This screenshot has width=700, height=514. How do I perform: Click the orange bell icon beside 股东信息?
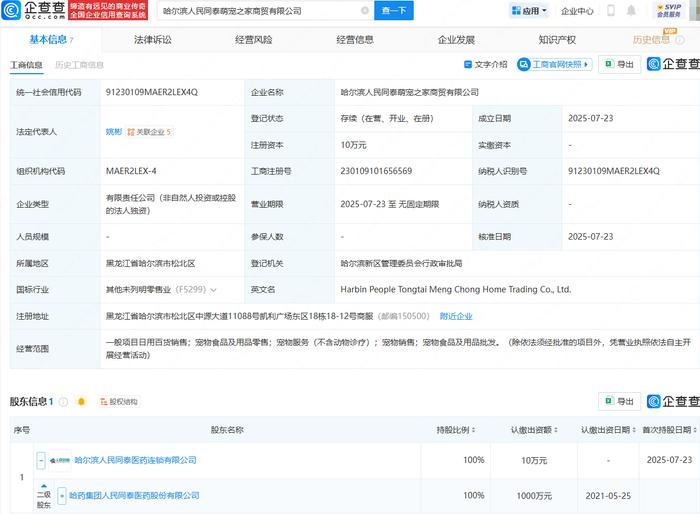point(81,401)
